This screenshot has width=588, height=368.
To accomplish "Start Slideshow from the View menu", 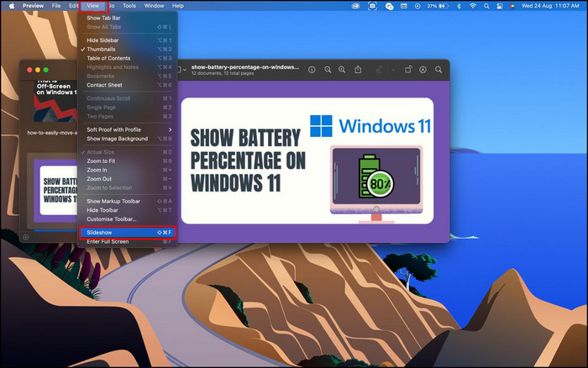I will (128, 233).
